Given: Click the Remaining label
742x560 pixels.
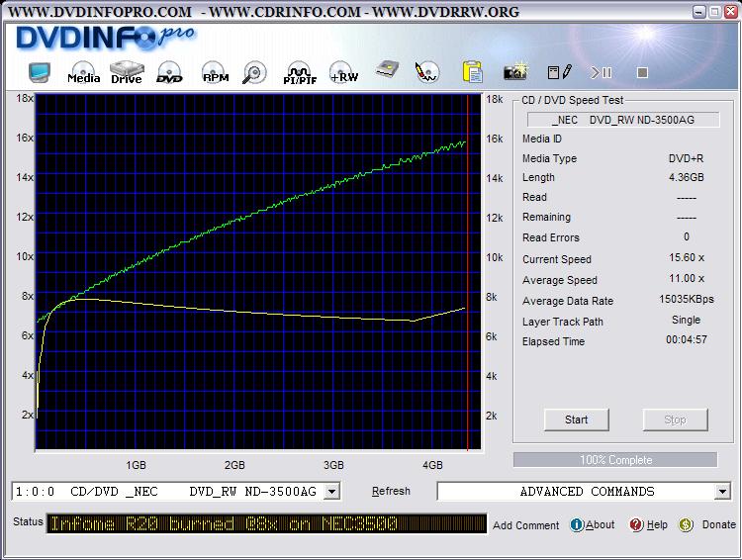Looking at the screenshot, I should (x=546, y=217).
